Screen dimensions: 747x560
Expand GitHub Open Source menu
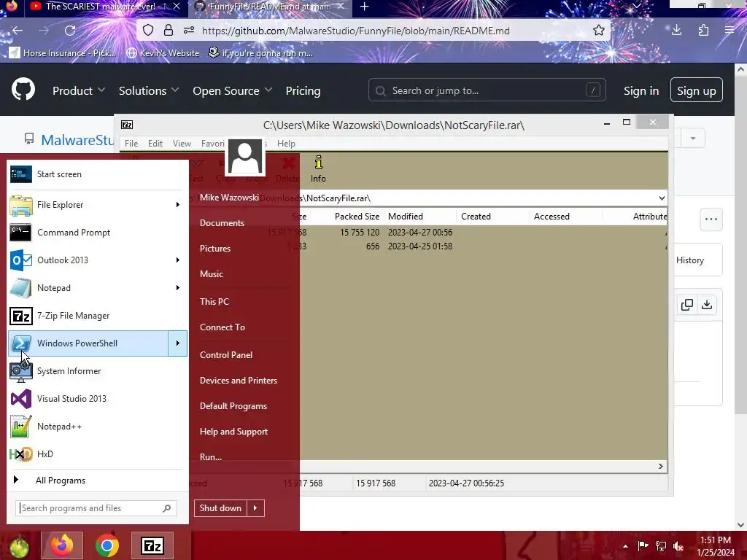(232, 90)
